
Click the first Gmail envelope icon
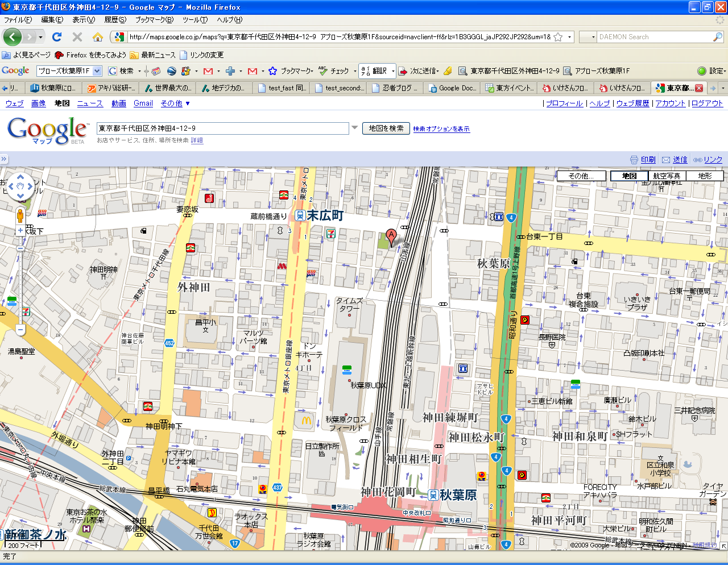pyautogui.click(x=208, y=71)
